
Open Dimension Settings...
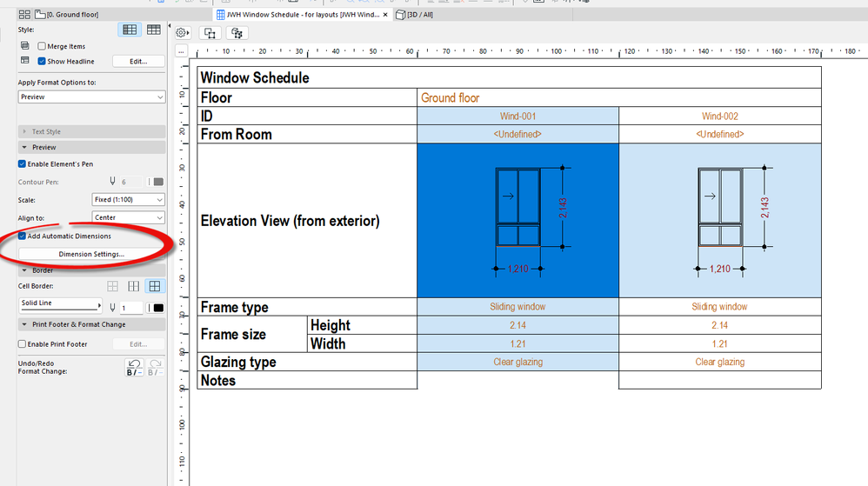[x=91, y=254]
